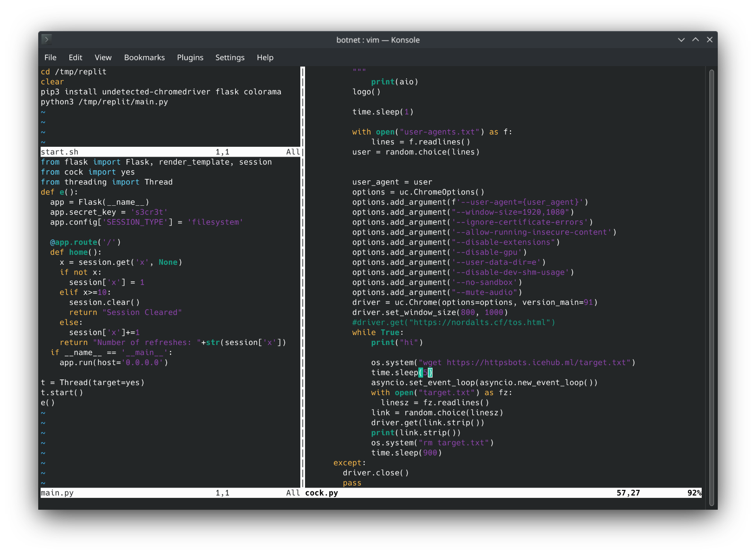The image size is (756, 555).
Task: Click the '--disable-gpu' argument line
Action: click(440, 252)
